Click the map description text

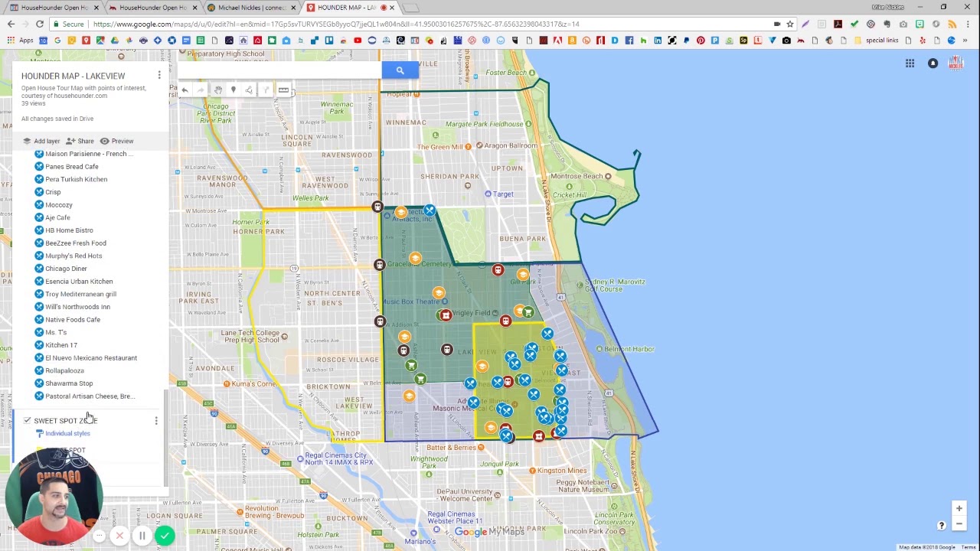(x=83, y=92)
